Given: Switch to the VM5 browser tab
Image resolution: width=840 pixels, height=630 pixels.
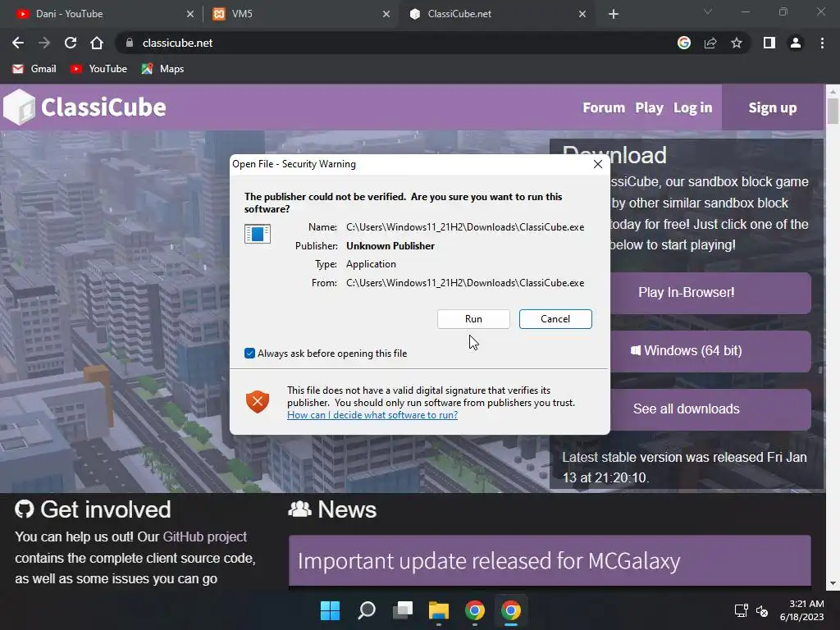Looking at the screenshot, I should point(300,14).
